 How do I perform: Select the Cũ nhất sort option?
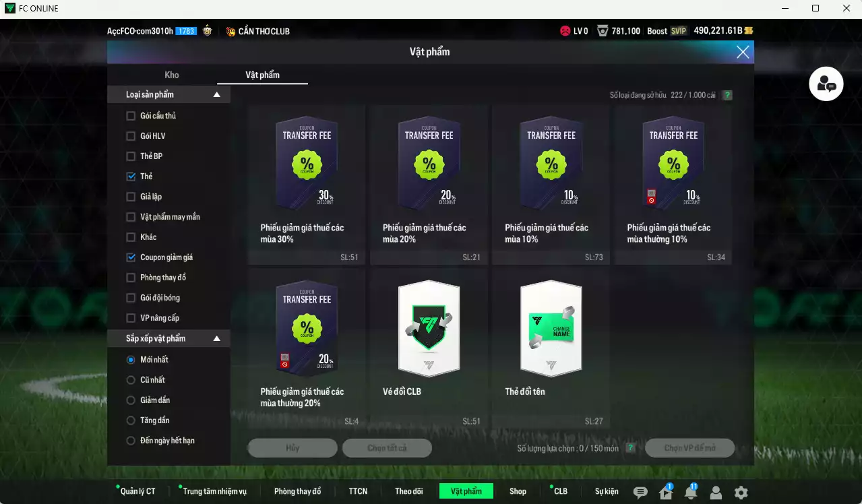(131, 380)
